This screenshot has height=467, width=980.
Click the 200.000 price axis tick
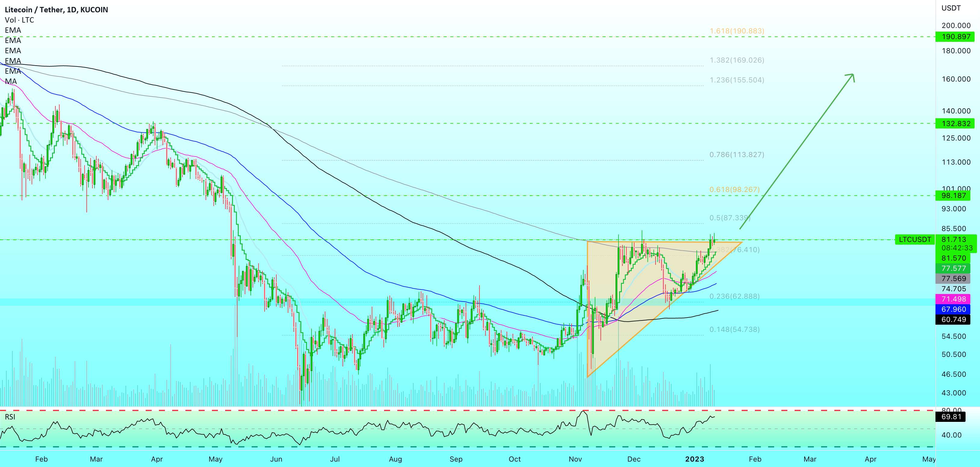click(956, 26)
